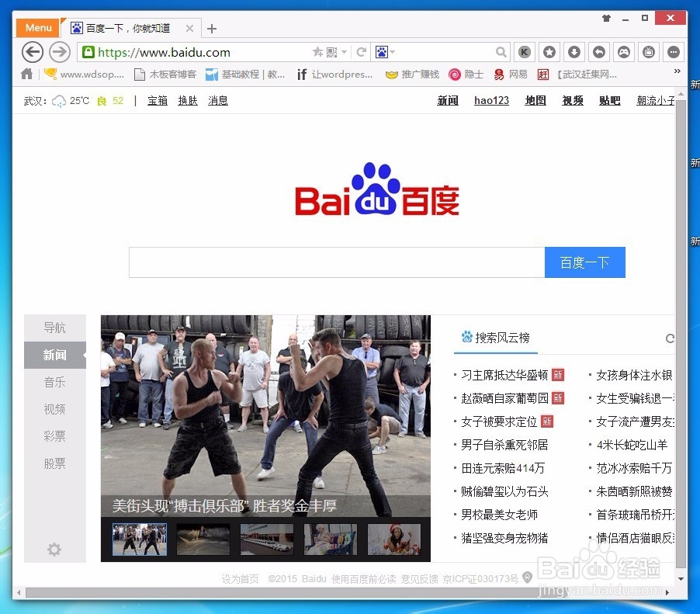Open the 隐士 bookmark

466,74
